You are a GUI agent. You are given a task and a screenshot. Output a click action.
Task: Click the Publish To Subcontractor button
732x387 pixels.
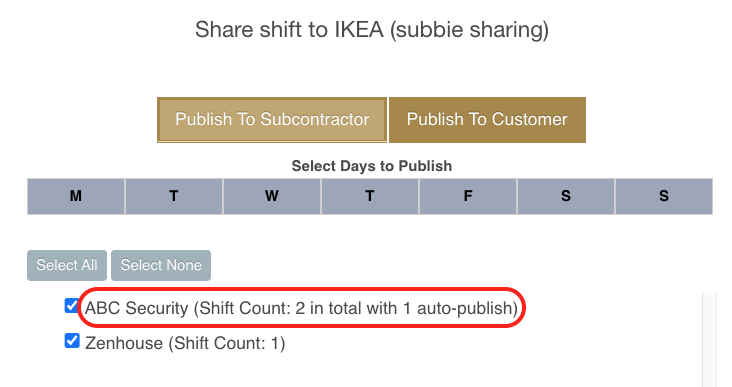(x=272, y=120)
